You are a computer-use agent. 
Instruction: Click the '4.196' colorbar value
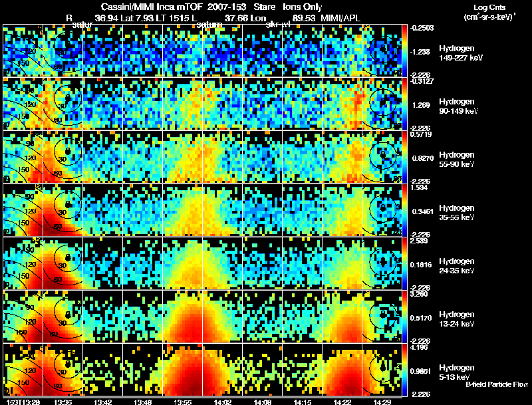(x=419, y=347)
